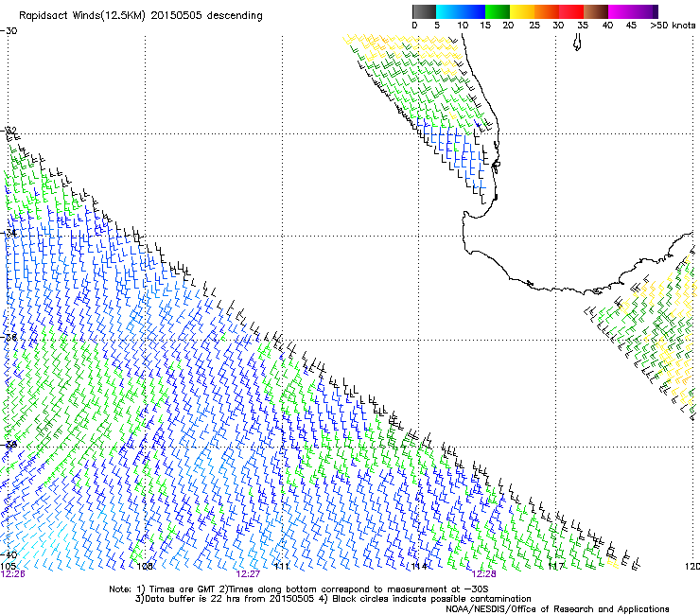Click the 'NOAA/NESDIS/Office of Research and Applications' credit

[x=557, y=608]
